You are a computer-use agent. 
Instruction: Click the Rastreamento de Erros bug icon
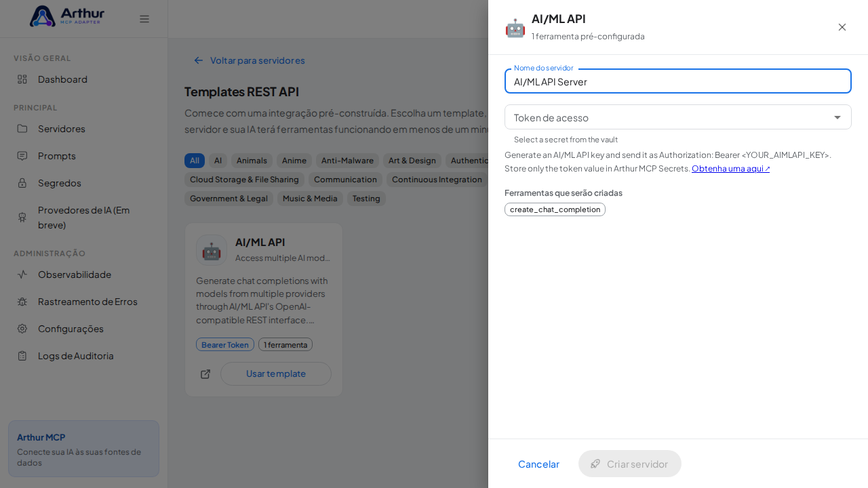22,302
